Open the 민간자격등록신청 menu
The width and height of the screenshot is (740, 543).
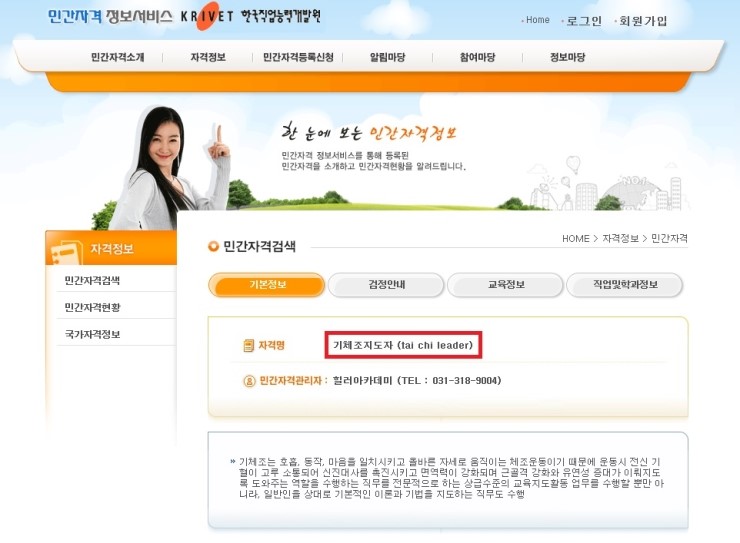tap(298, 58)
